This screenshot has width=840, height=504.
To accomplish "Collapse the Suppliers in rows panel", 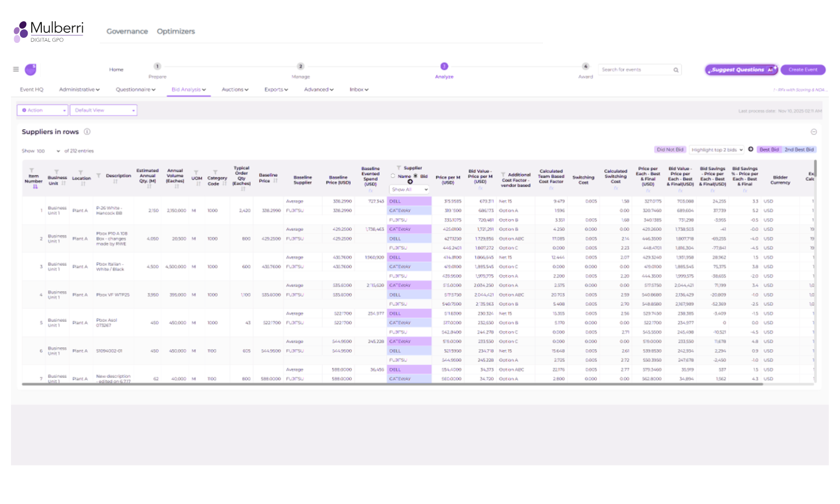I will pos(815,132).
